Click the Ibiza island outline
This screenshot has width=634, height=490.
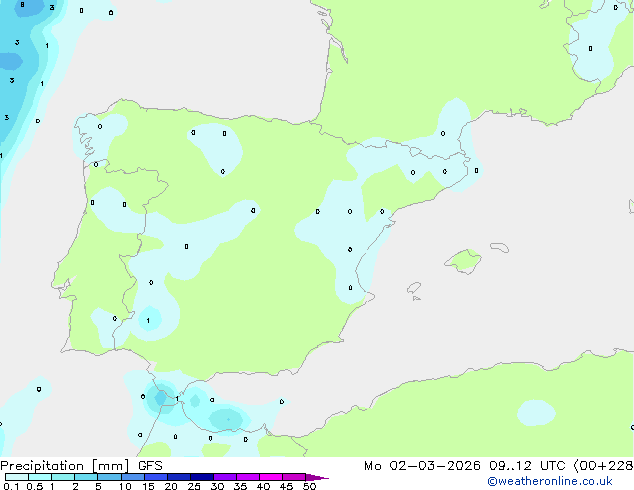[414, 288]
